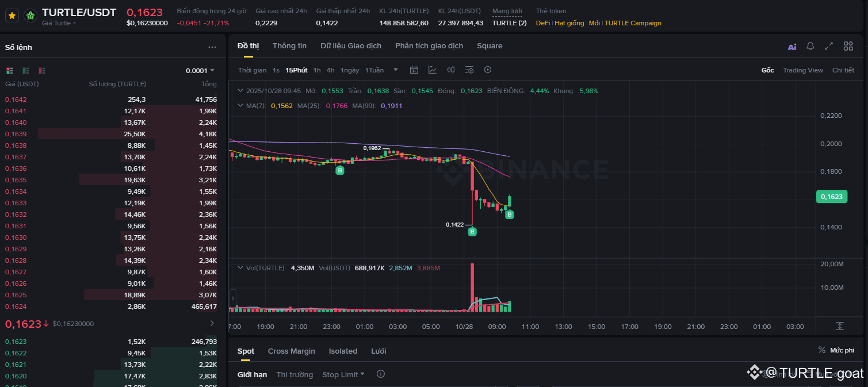Switch chart mode to Chi tiết

click(843, 70)
